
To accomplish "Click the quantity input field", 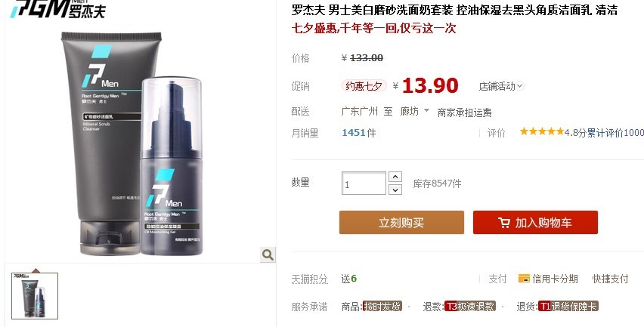I will click(364, 183).
